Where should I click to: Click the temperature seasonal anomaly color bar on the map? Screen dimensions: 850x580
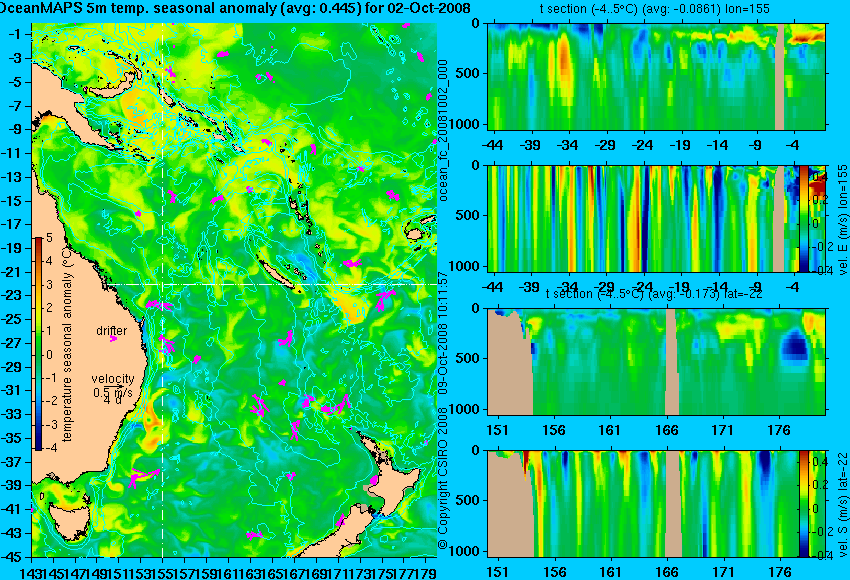coord(39,343)
